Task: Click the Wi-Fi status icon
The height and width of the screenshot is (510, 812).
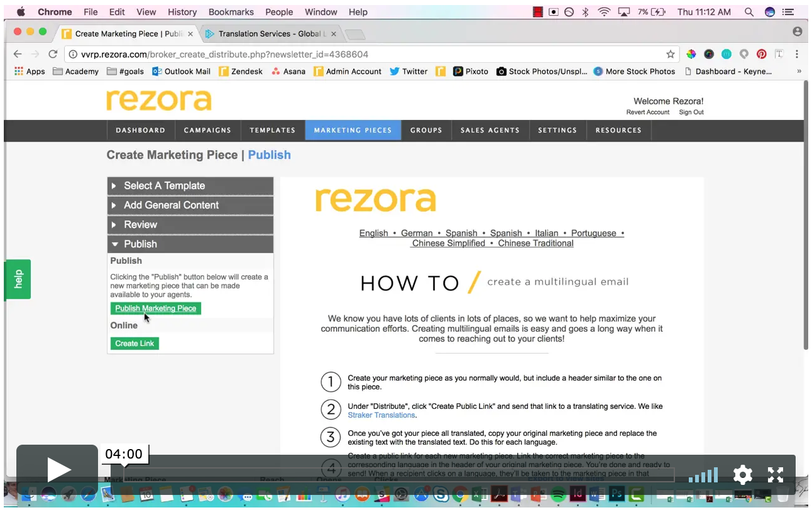Action: pos(604,12)
